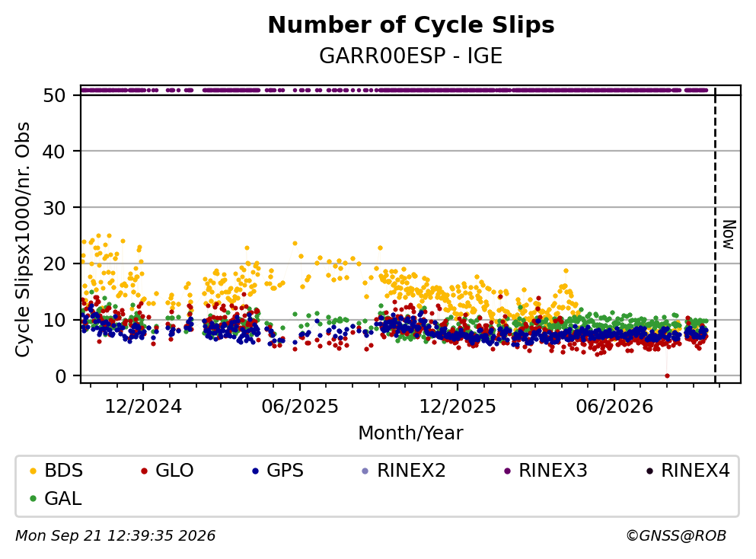
Task: Click the 12/2025 x-axis tick label
Action: 457,407
